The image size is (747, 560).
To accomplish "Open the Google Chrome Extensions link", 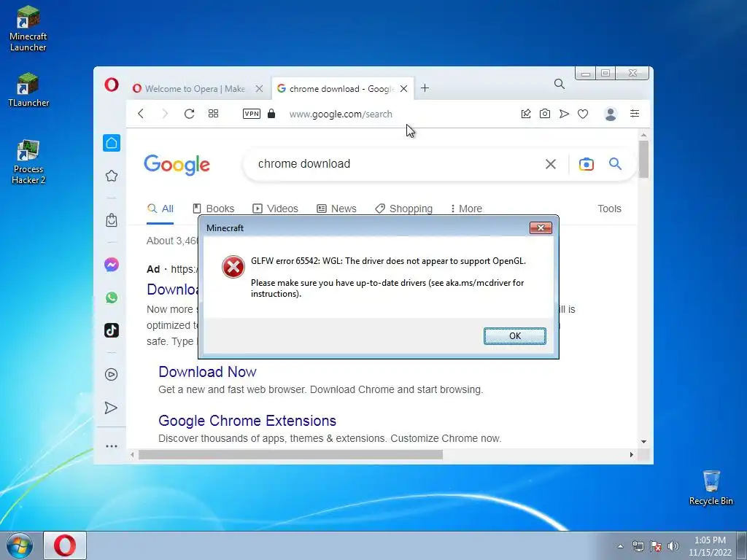I will pyautogui.click(x=247, y=421).
